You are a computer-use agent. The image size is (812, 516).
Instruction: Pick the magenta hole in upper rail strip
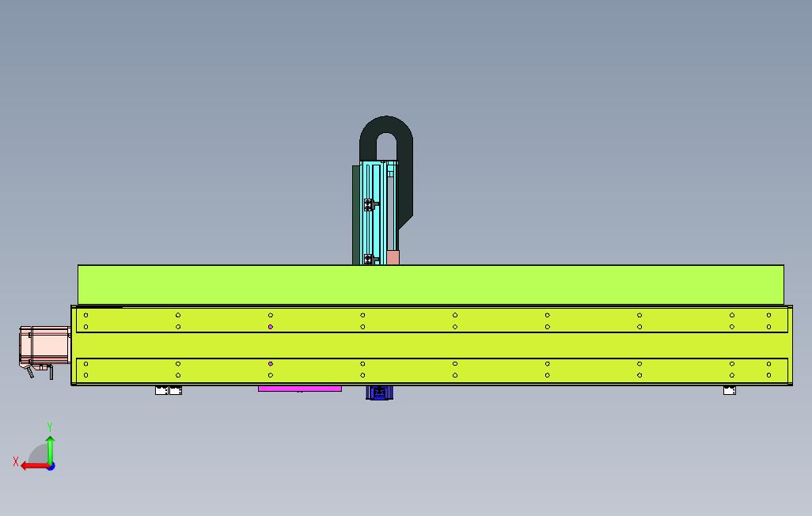point(271,327)
